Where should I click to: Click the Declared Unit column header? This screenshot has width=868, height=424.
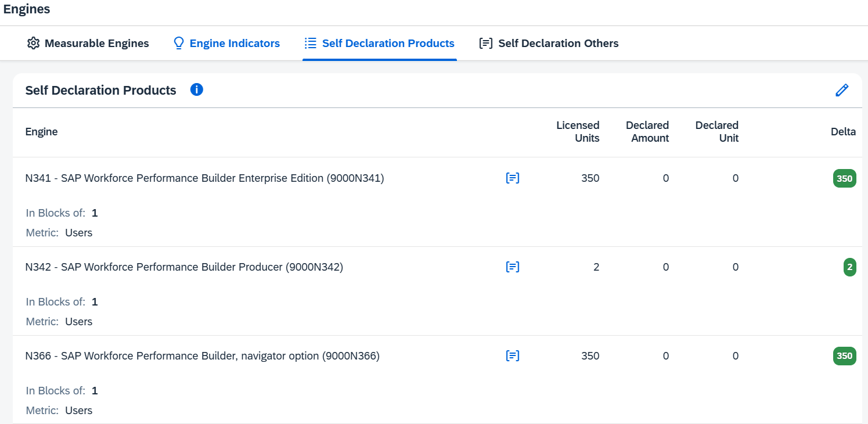point(717,132)
